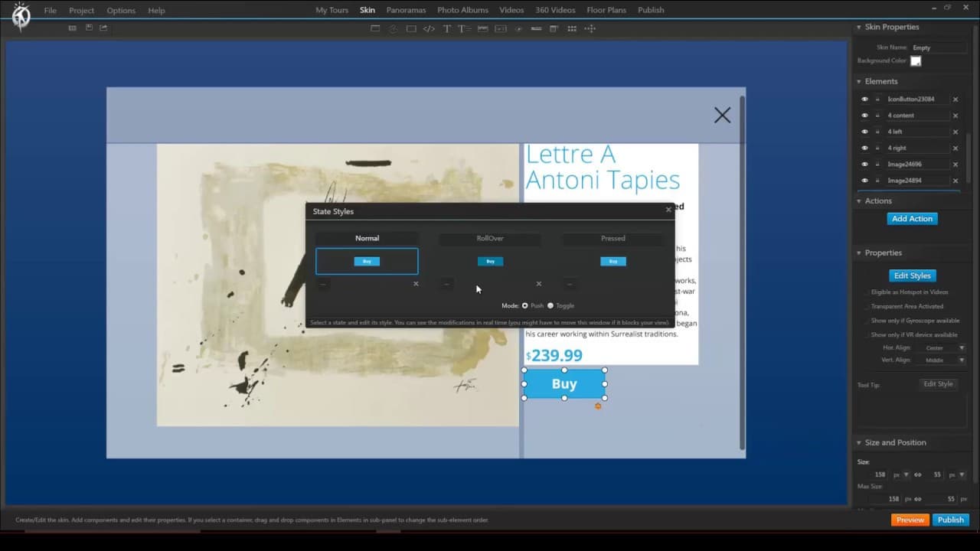Click the blue Publish button at bottom

(x=951, y=520)
